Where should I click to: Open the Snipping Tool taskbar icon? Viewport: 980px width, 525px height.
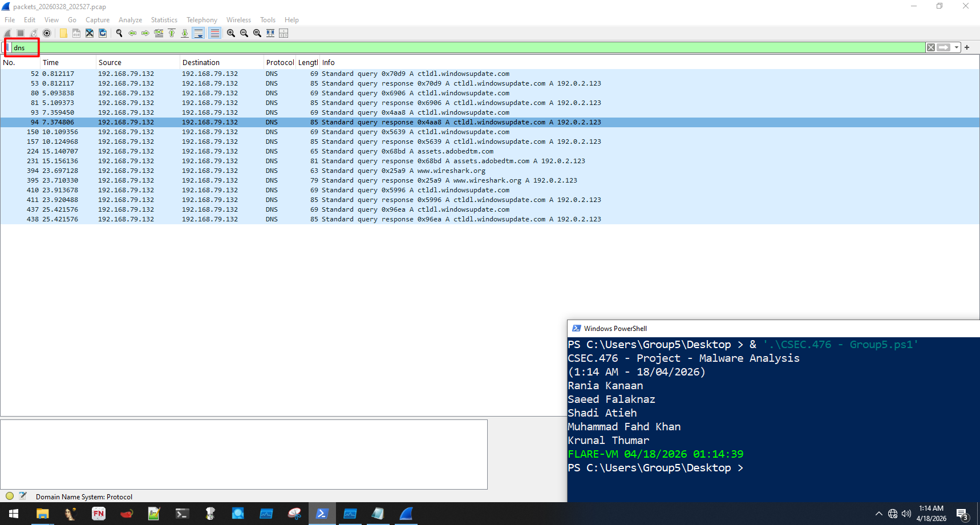point(294,514)
